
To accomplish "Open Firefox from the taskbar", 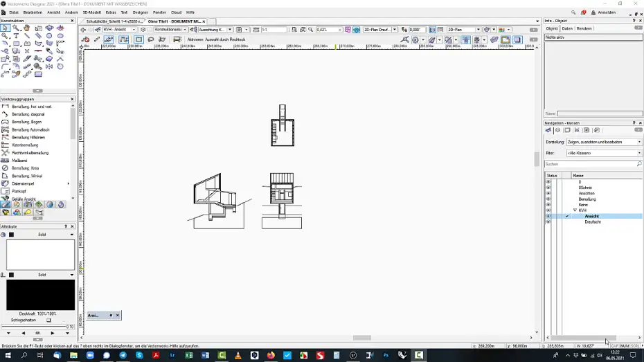I will point(271,356).
